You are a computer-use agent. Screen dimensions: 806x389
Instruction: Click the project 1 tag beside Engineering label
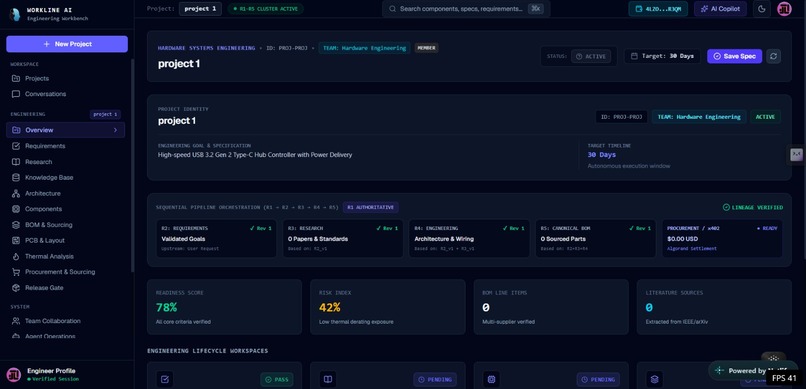[105, 115]
